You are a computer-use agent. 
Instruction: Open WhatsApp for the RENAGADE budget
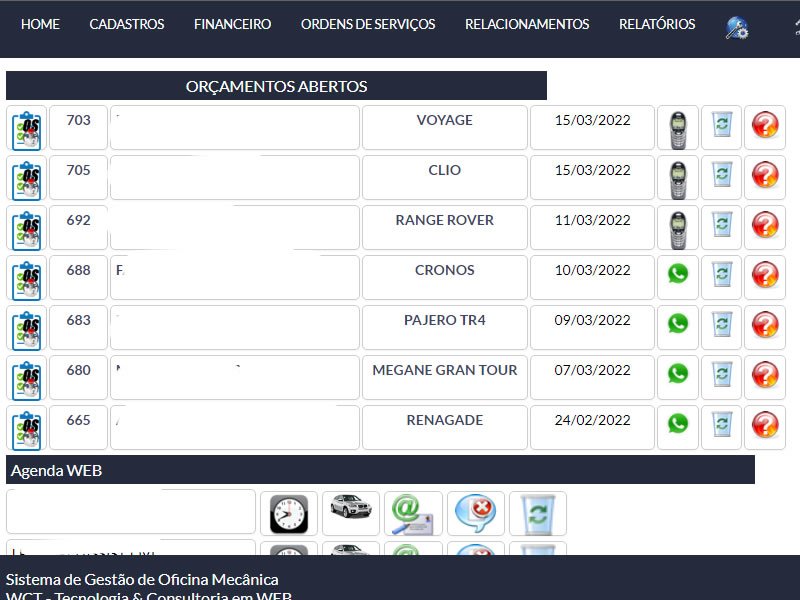click(x=678, y=424)
